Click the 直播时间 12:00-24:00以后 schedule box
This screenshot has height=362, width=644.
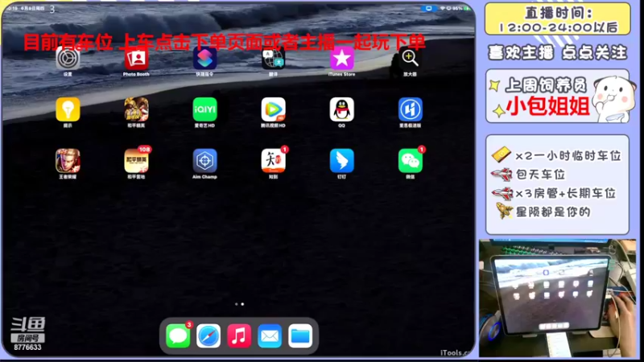(557, 19)
